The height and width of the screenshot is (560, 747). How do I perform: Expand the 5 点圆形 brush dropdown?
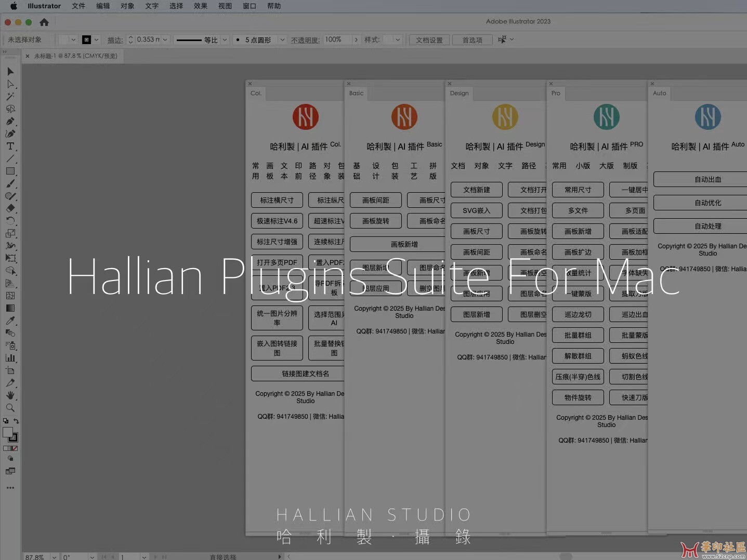[x=282, y=40]
